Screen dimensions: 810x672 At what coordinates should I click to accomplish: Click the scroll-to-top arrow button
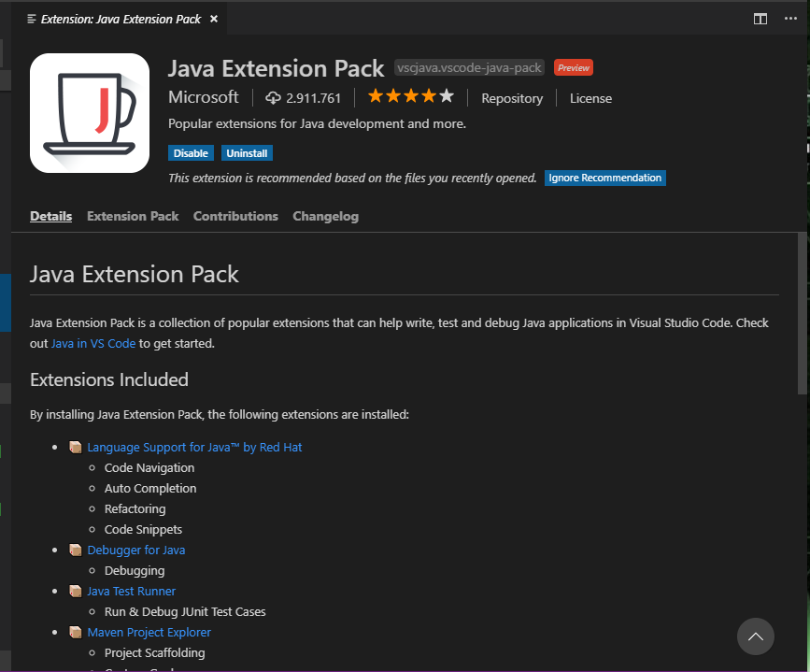click(755, 636)
